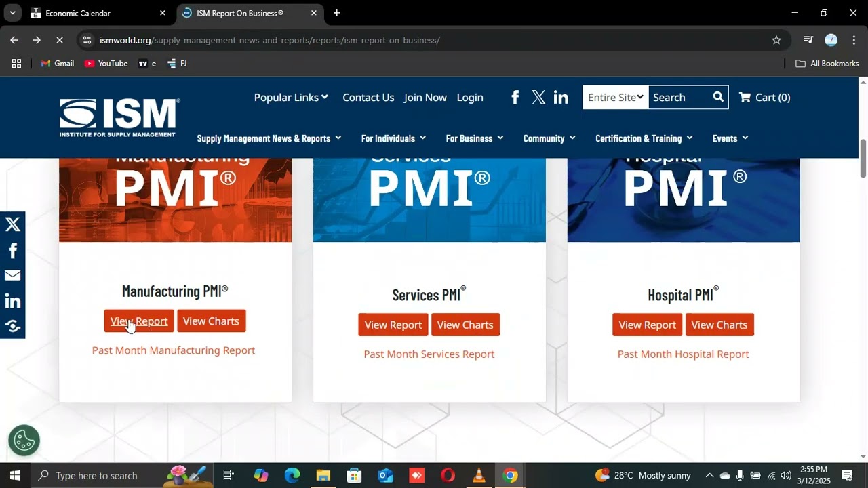Click Contact Us link
Viewport: 868px width, 488px height.
pyautogui.click(x=368, y=98)
